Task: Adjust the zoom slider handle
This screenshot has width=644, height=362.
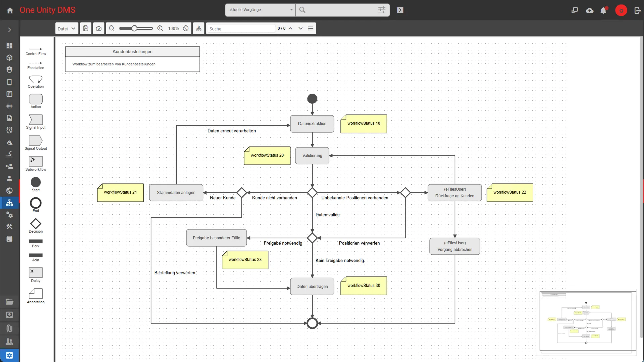Action: pyautogui.click(x=134, y=29)
